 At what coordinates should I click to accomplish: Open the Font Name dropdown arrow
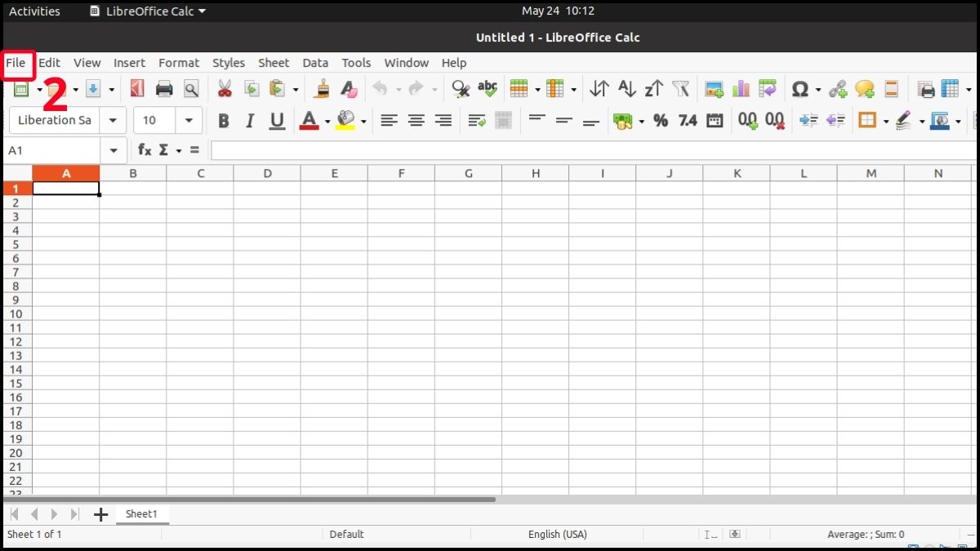[x=113, y=121]
